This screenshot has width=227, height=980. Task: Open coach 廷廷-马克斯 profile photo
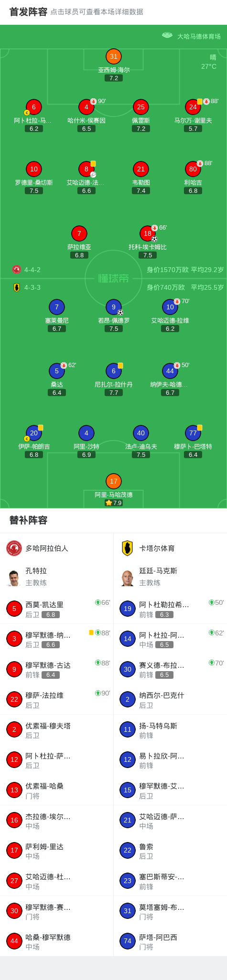(127, 578)
